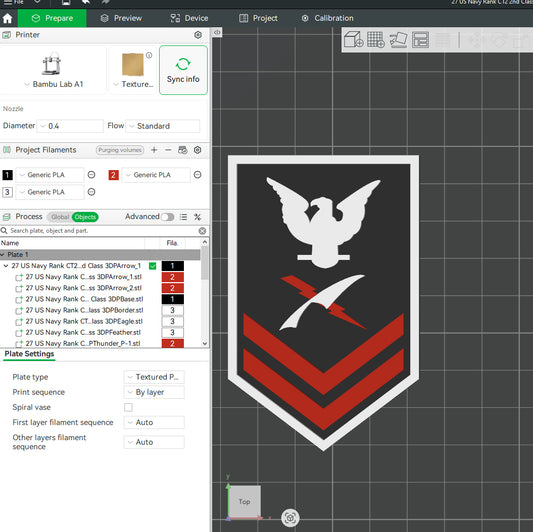Edit filament 2 preset via its circle icon

197,175
